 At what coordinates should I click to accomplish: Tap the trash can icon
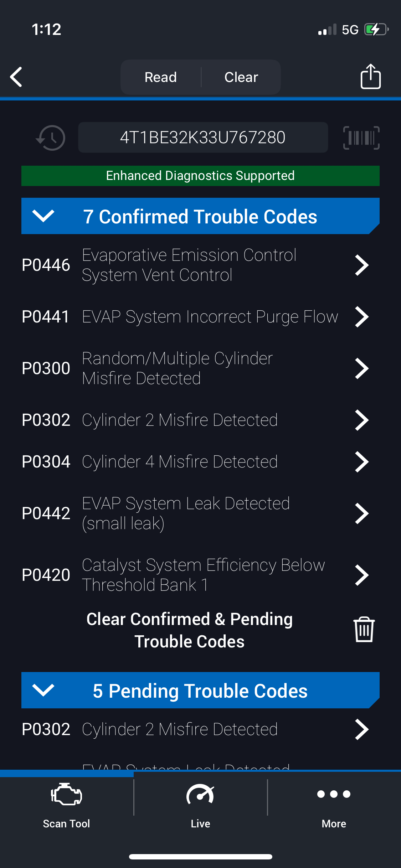[364, 630]
